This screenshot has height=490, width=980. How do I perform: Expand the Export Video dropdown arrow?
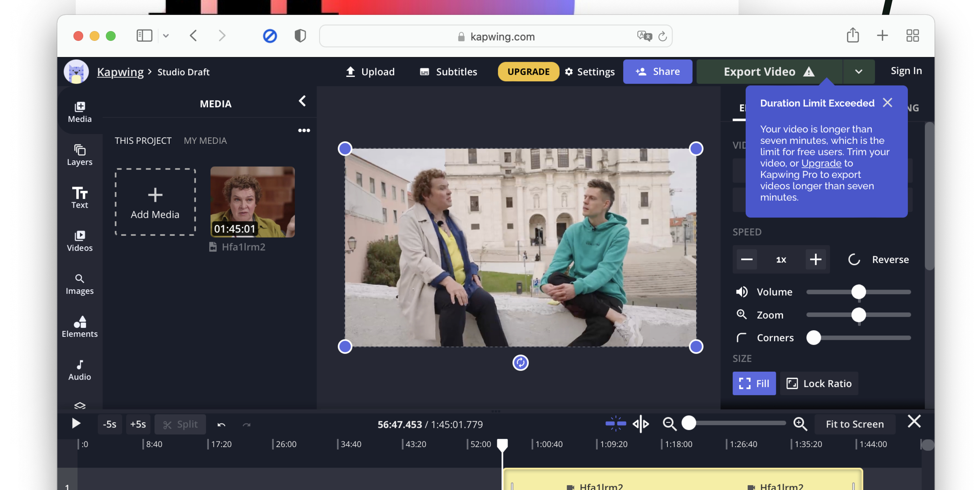858,72
